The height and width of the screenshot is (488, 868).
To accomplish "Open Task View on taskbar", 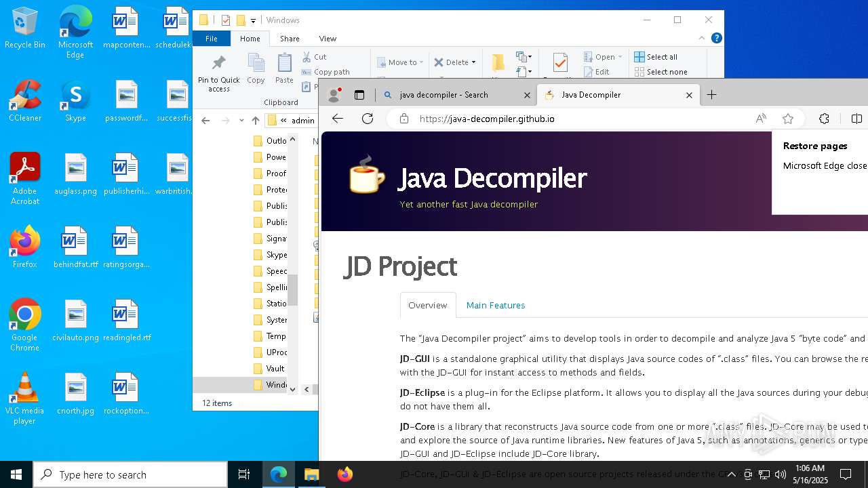I will pos(244,474).
